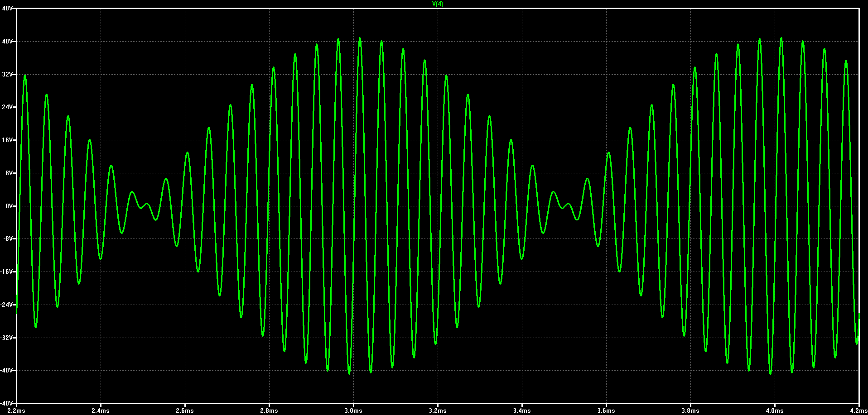Pick the -32V vertical axis label
Image resolution: width=868 pixels, height=415 pixels.
pyautogui.click(x=7, y=338)
